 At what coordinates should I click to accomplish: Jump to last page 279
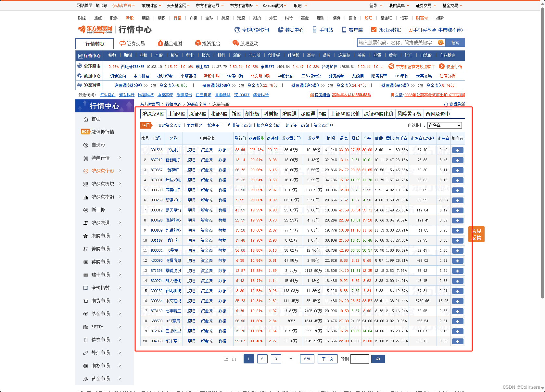307,359
